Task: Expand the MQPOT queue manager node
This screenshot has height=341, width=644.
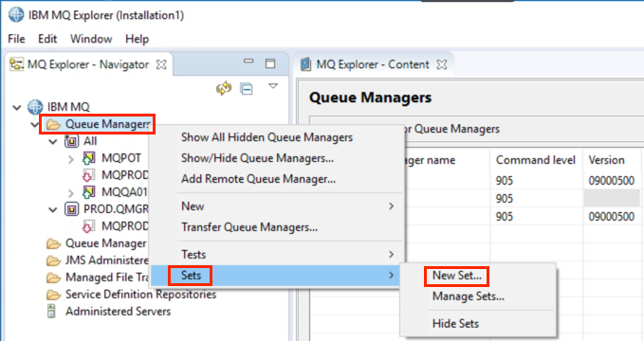Action: pyautogui.click(x=71, y=159)
